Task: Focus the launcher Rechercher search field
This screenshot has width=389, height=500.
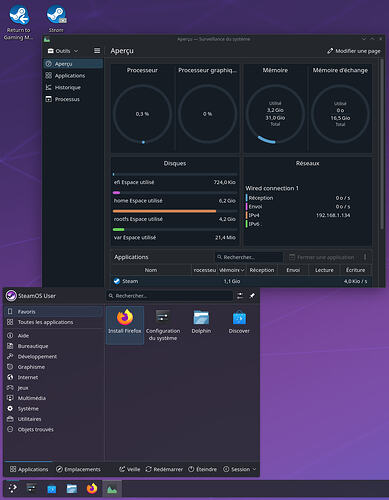Action: point(169,296)
